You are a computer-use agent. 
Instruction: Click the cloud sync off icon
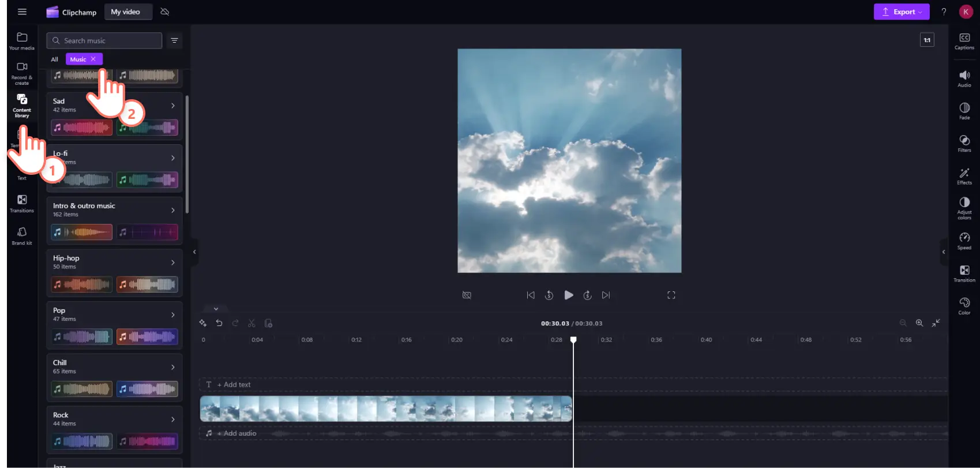(165, 12)
